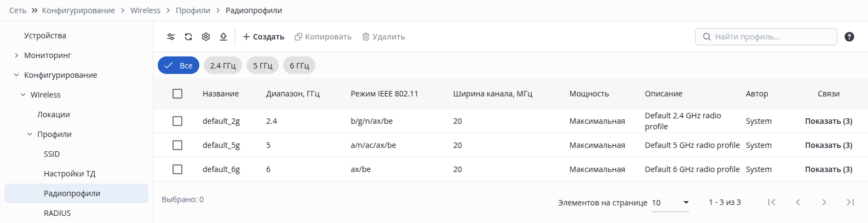Focus the Найти профиль search field

(766, 37)
